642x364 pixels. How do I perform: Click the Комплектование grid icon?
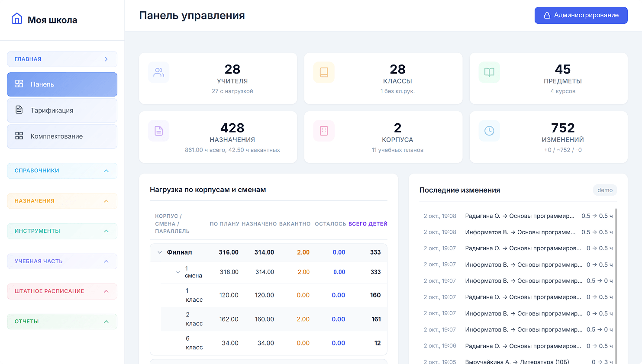[x=19, y=136]
